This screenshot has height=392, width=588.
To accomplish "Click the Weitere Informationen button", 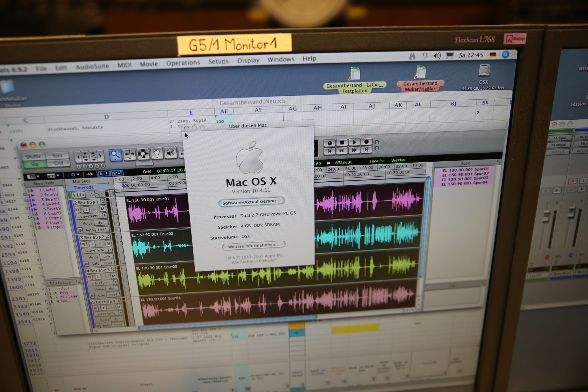I will click(254, 245).
